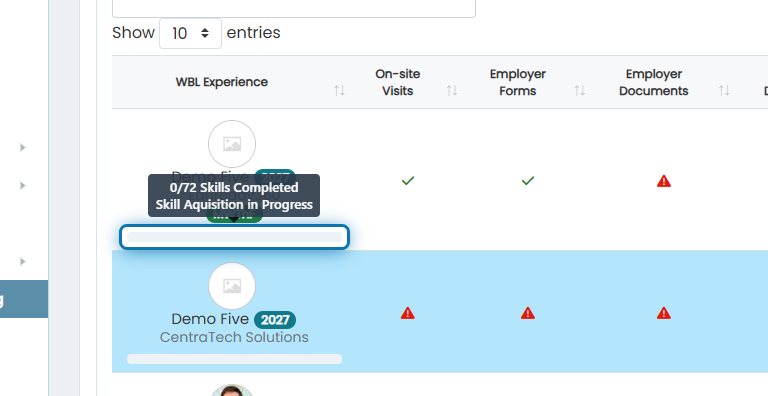Click green check under On-site Visits
Image resolution: width=768 pixels, height=396 pixels.
coord(408,181)
